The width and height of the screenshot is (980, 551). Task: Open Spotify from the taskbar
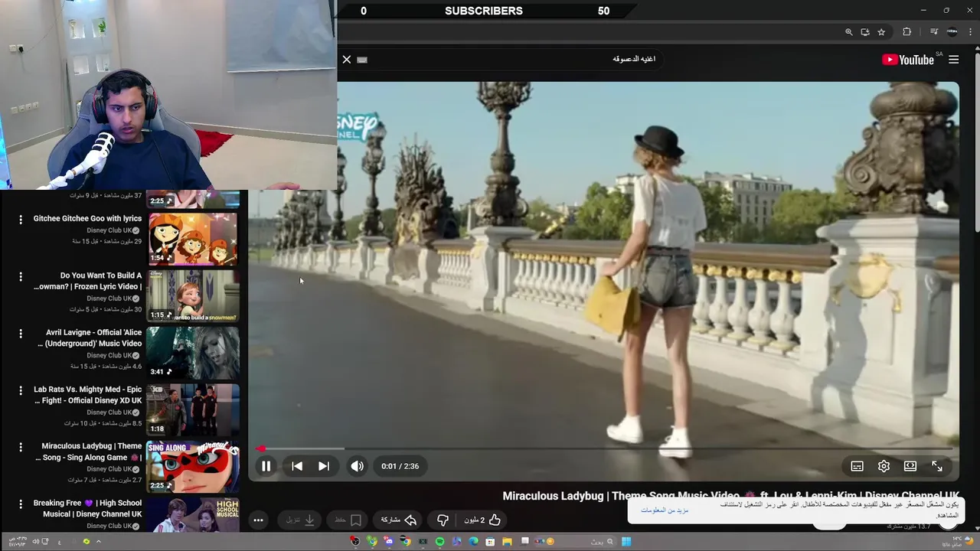pyautogui.click(x=439, y=542)
